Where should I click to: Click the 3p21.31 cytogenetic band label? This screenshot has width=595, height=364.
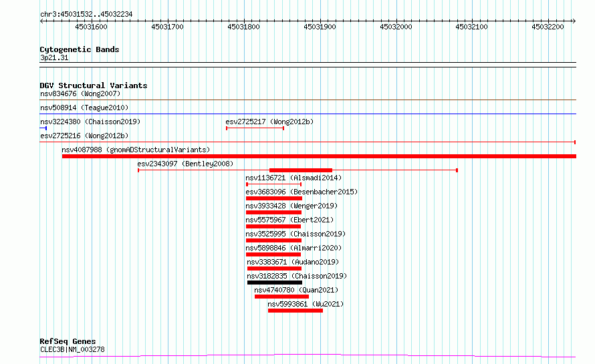click(54, 57)
